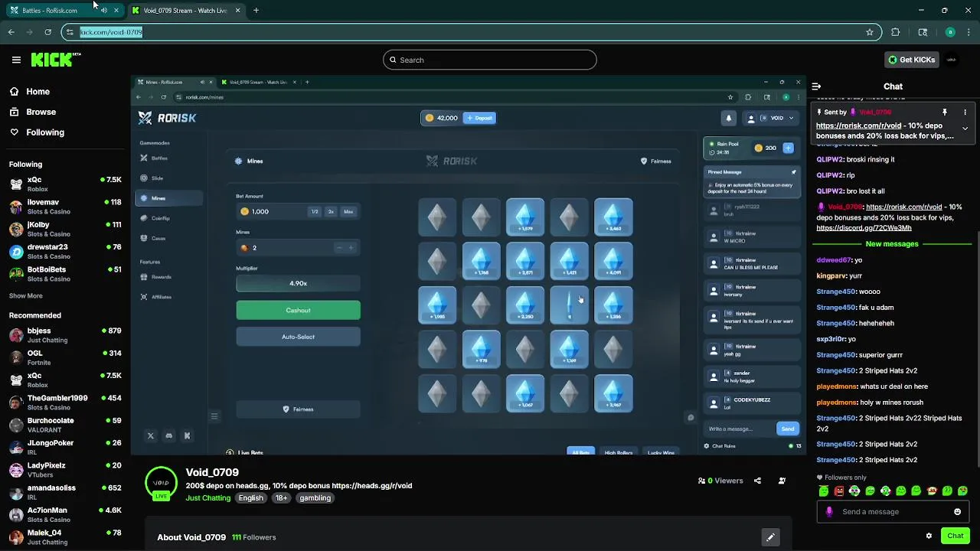Open TheGambler1999 recommended channel
This screenshot has width=980, height=551.
pos(65,403)
